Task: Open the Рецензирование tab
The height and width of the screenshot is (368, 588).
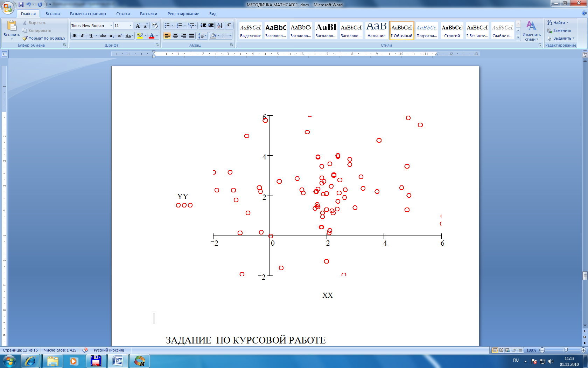Action: [183, 14]
